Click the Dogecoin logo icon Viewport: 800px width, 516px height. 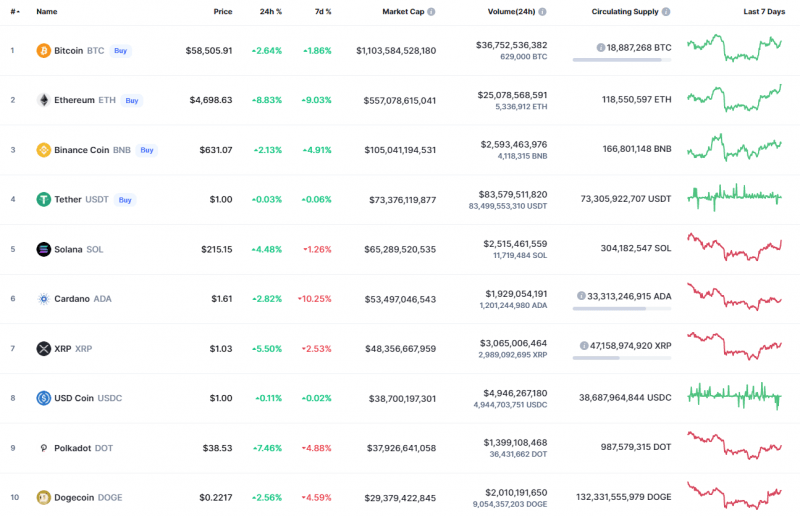click(x=43, y=498)
